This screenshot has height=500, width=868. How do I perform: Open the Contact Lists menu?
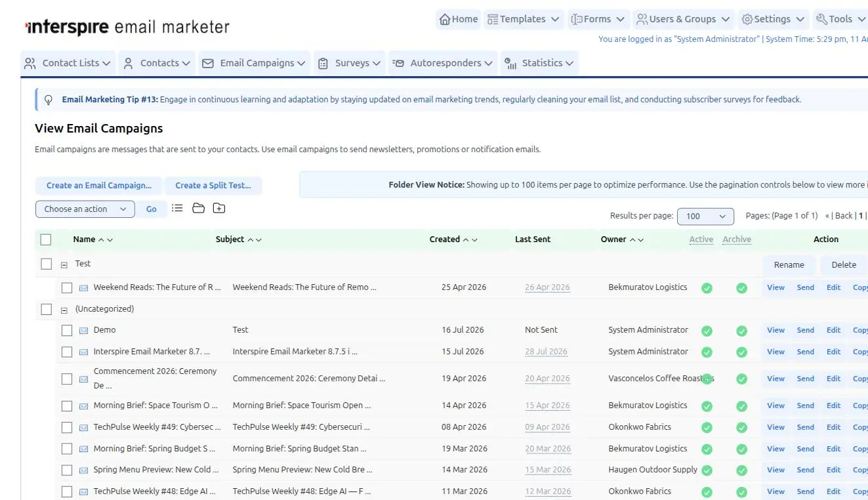pos(68,63)
